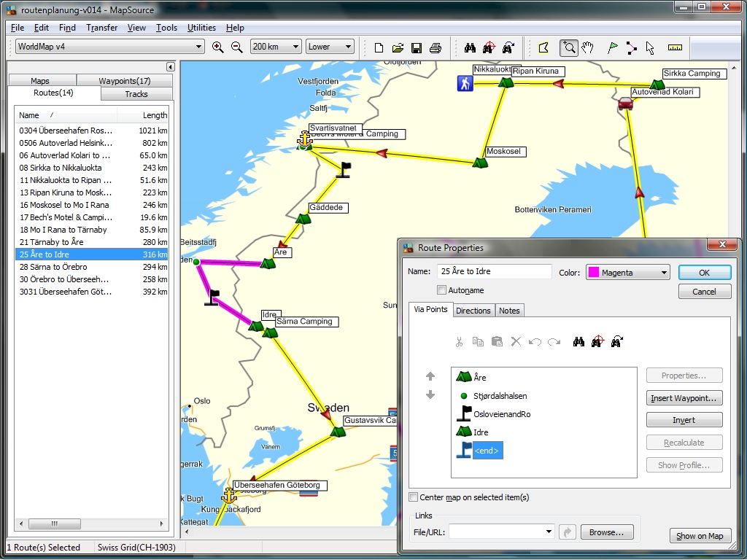
Task: Select via point OsloveienandRo
Action: (502, 414)
